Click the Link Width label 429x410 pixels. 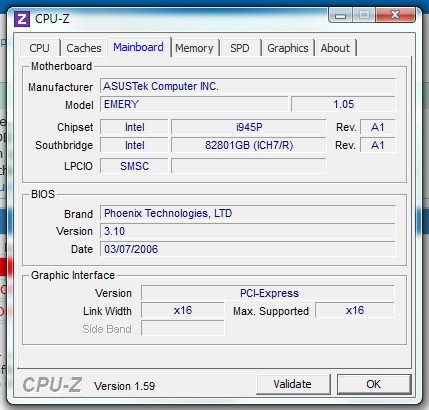107,311
